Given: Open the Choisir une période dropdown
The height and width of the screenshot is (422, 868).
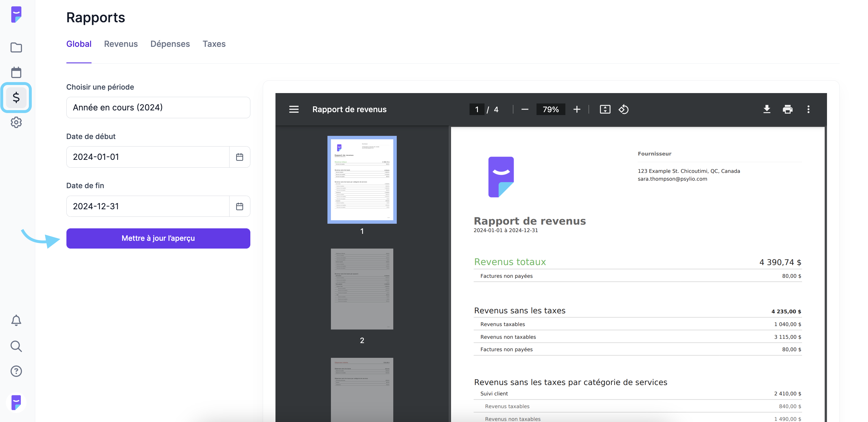Looking at the screenshot, I should click(x=158, y=108).
